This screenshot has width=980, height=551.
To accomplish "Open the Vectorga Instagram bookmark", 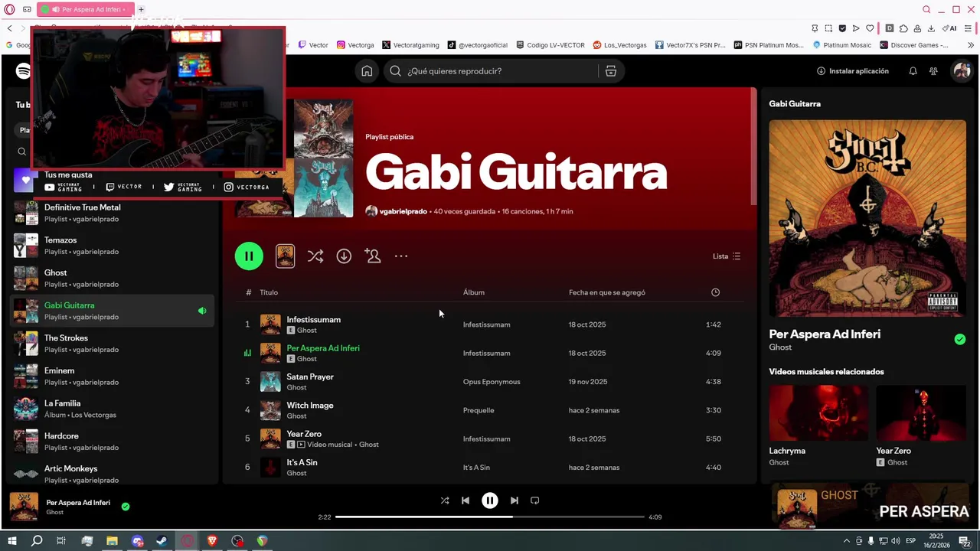I will coord(355,45).
